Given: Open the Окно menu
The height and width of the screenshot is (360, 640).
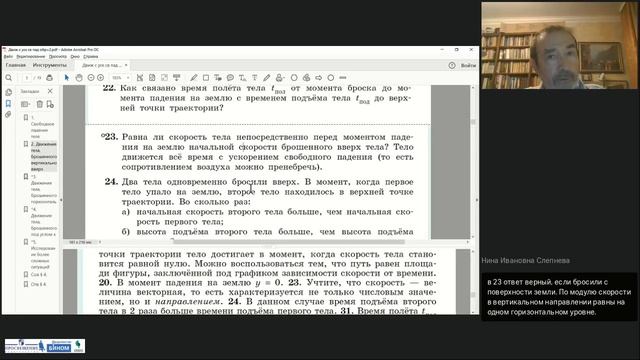Looking at the screenshot, I should point(75,56).
